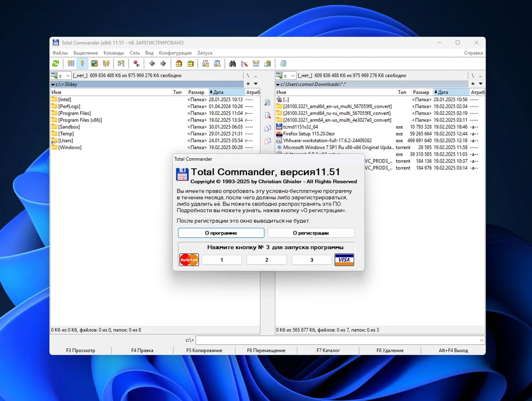Sort left panel by Имя column header
The width and height of the screenshot is (532, 401).
pyautogui.click(x=111, y=92)
